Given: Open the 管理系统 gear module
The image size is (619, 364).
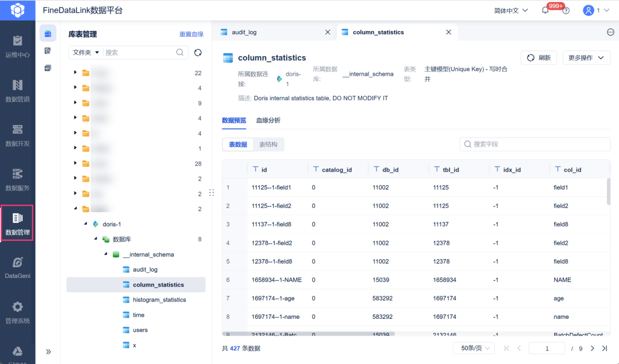Looking at the screenshot, I should click(x=17, y=312).
